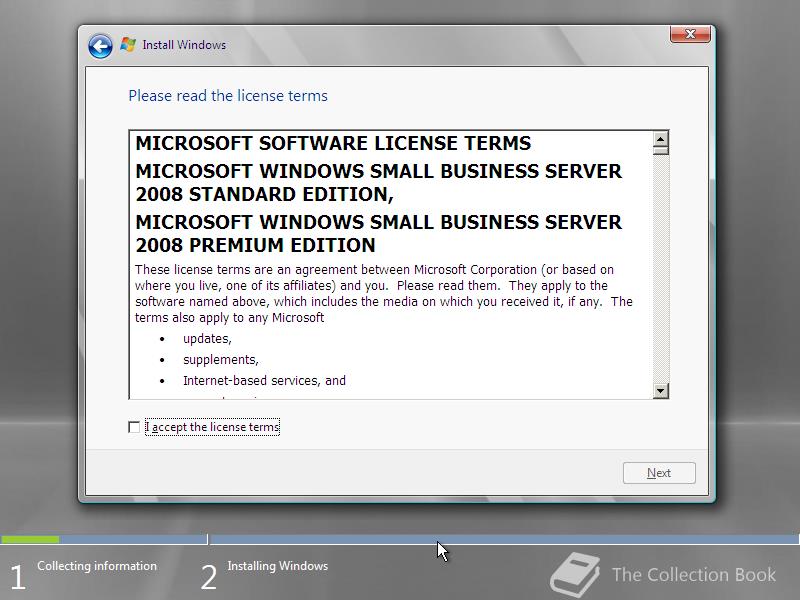Click the Next button
Image resolution: width=800 pixels, height=600 pixels.
659,473
